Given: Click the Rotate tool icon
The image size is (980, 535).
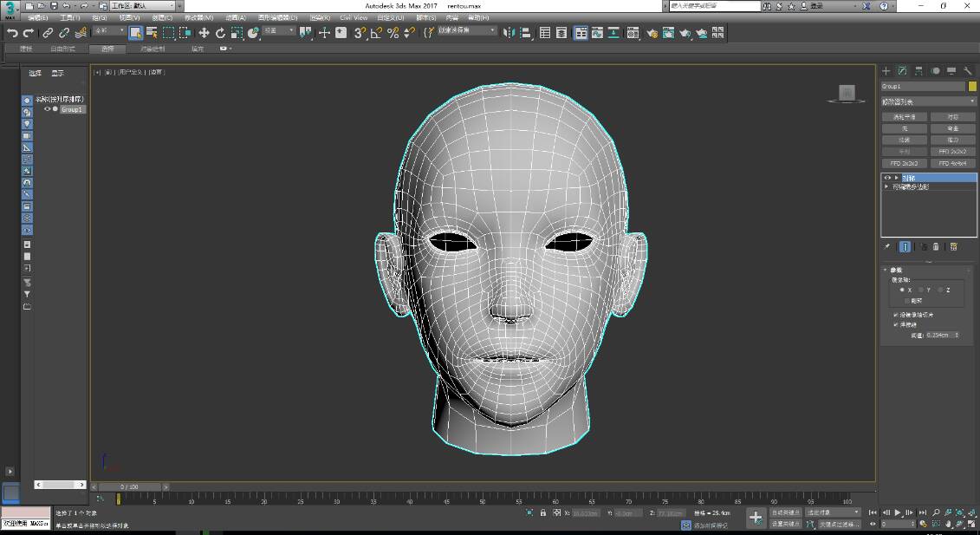Looking at the screenshot, I should point(220,33).
